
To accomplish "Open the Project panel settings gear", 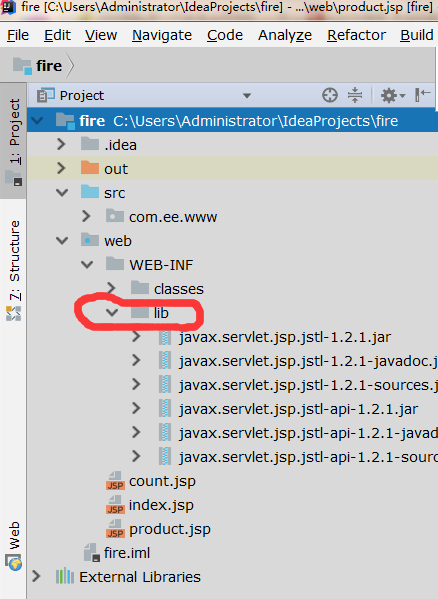I will click(x=393, y=95).
